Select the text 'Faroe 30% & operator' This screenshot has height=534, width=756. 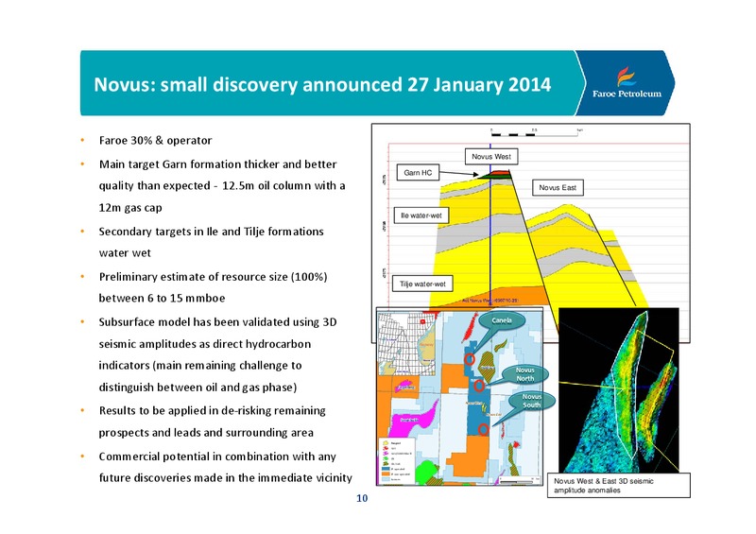155,141
